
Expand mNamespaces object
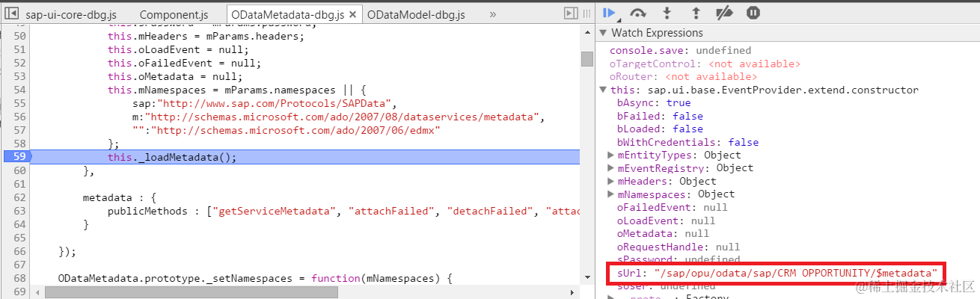pos(613,194)
